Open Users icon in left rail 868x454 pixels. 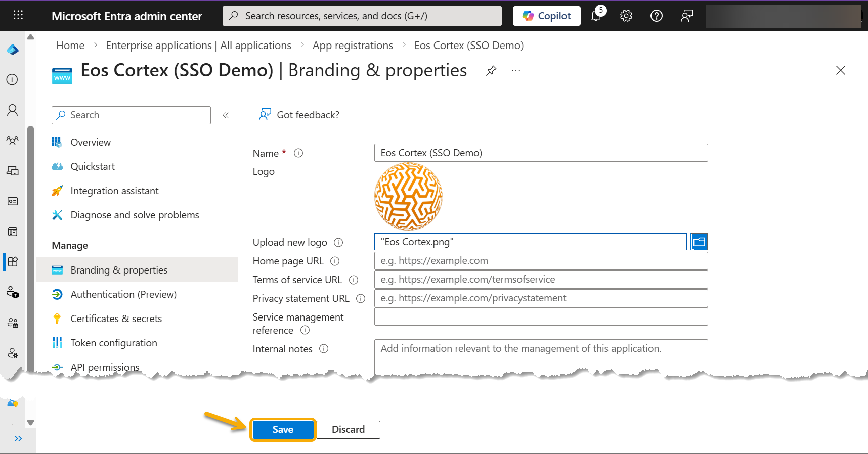pyautogui.click(x=13, y=110)
